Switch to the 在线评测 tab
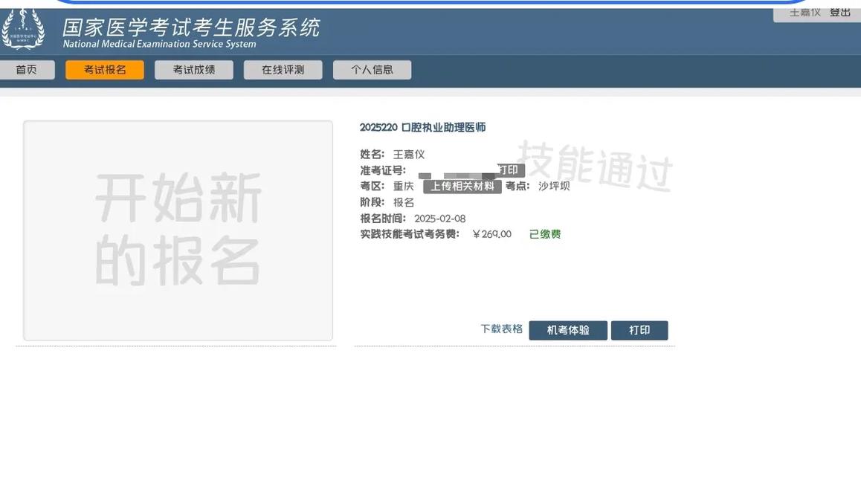 click(283, 70)
